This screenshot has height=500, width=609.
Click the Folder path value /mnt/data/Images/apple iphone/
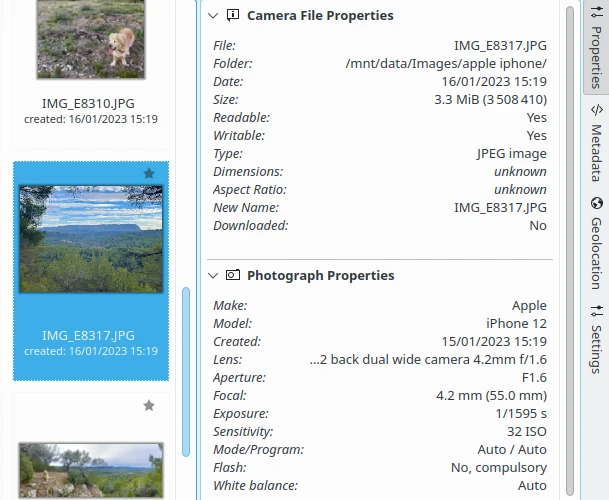pos(446,64)
